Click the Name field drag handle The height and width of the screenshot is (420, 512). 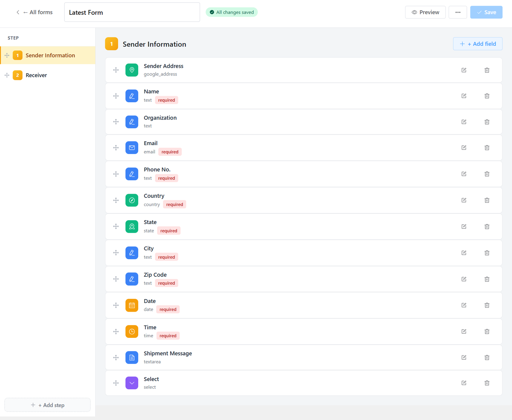pos(116,96)
